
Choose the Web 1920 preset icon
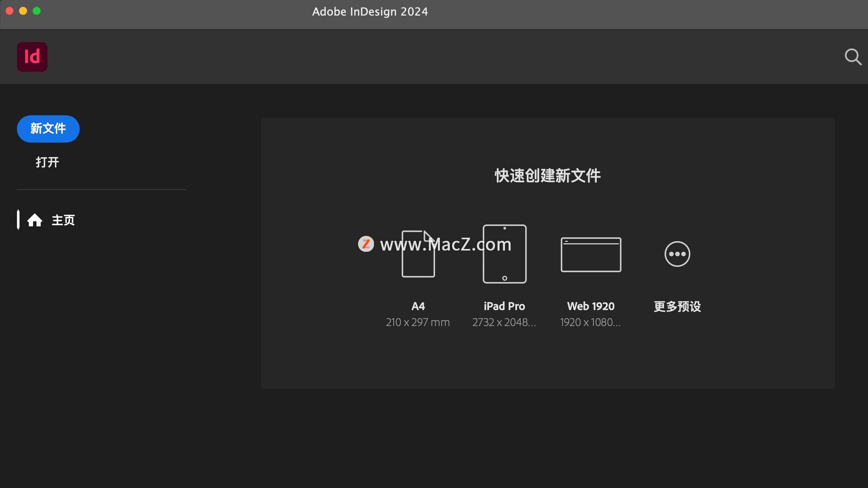pyautogui.click(x=591, y=254)
